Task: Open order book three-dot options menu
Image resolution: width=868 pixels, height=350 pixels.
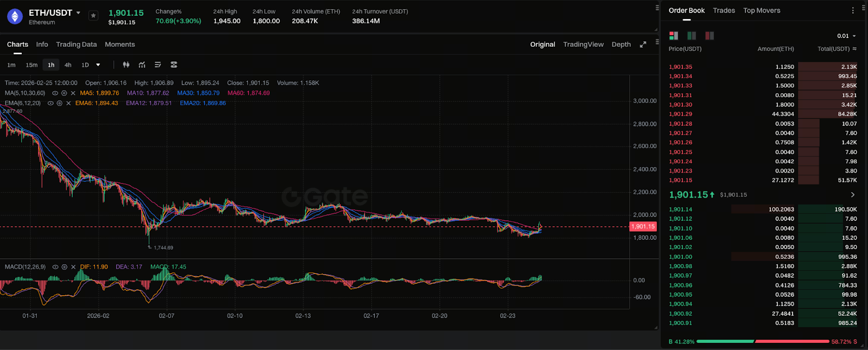Action: 853,10
